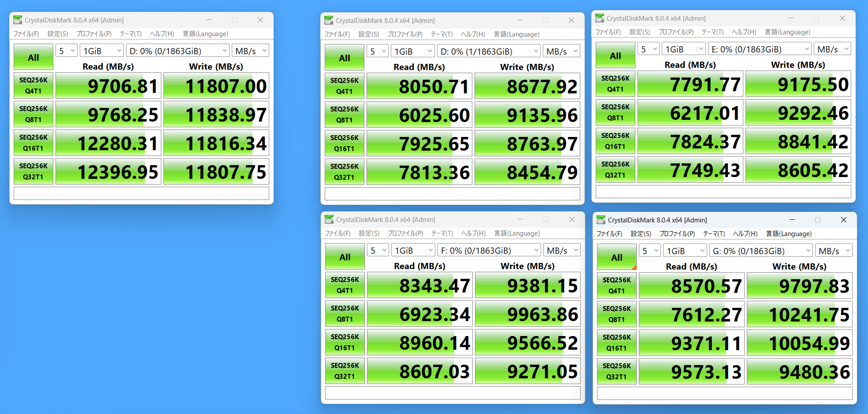The image size is (868, 414).
Task: Start SEQ256K Q16T1 test in F: drive window
Action: (345, 342)
